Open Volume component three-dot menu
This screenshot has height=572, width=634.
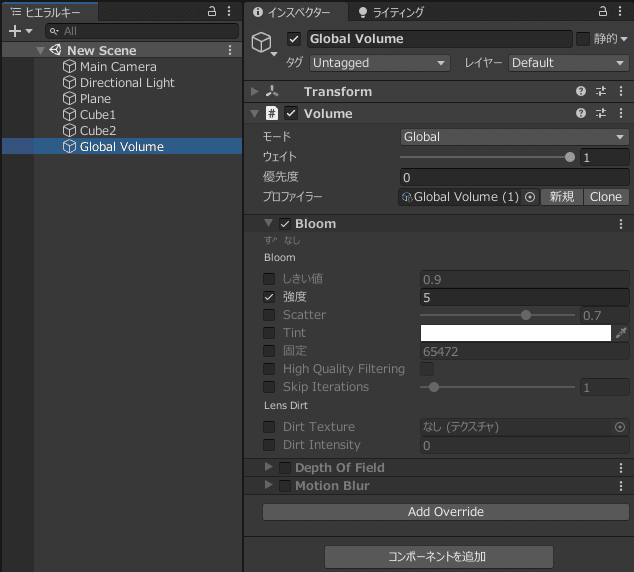point(621,113)
